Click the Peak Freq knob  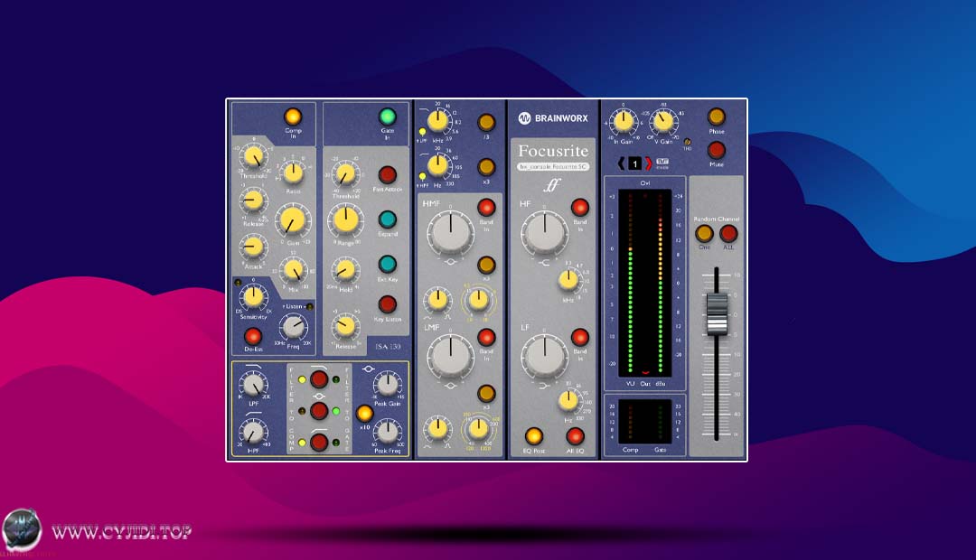tap(387, 431)
